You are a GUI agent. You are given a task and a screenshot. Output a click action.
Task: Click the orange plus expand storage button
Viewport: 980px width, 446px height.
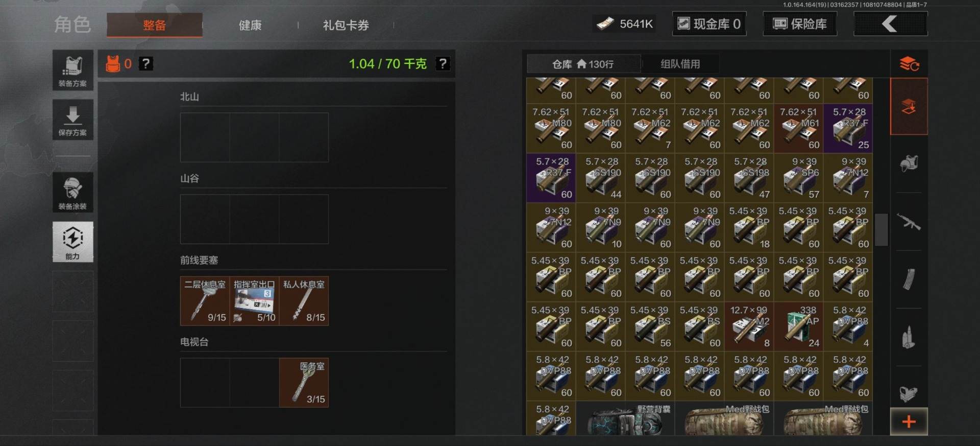coord(909,421)
